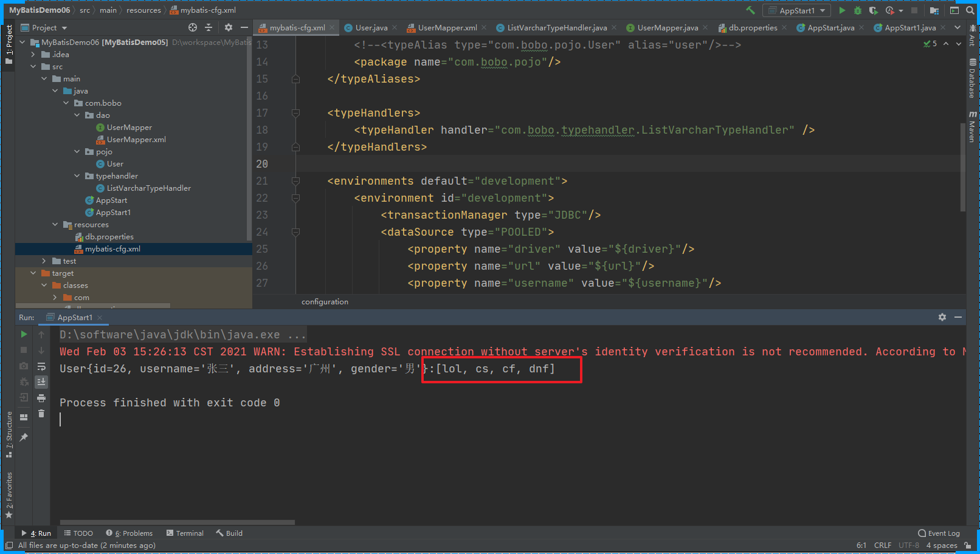The image size is (980, 554).
Task: Select UserMapper.xml in project tree
Action: pyautogui.click(x=136, y=139)
